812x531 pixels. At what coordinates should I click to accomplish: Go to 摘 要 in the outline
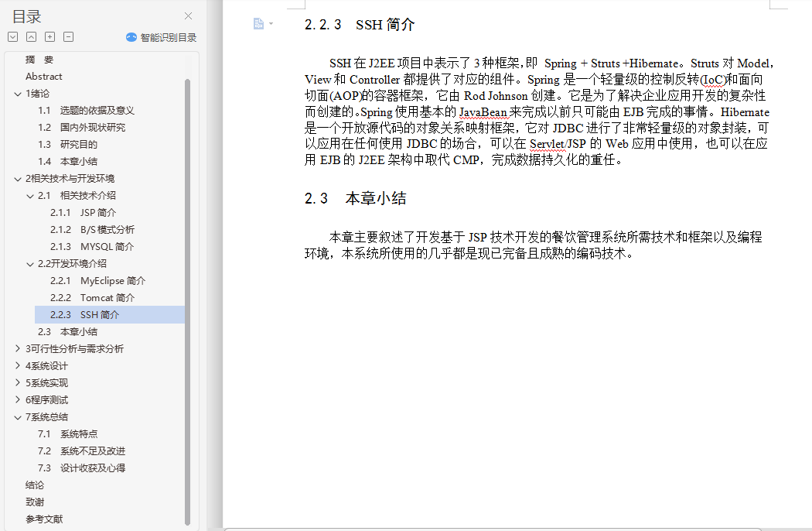[39, 60]
